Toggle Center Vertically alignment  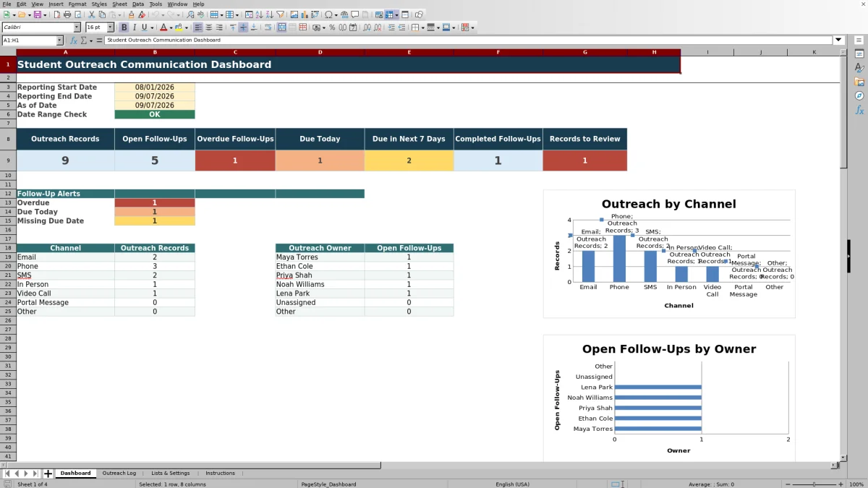pos(243,27)
